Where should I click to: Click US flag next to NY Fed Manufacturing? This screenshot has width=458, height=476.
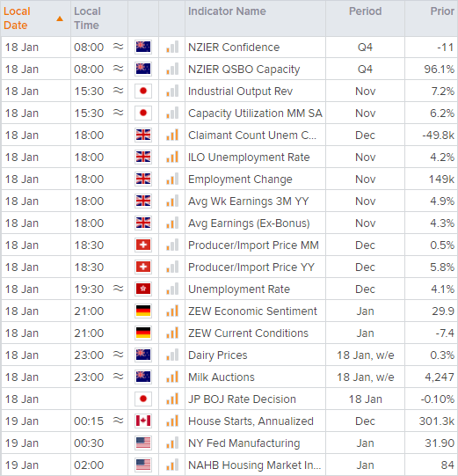(x=143, y=443)
